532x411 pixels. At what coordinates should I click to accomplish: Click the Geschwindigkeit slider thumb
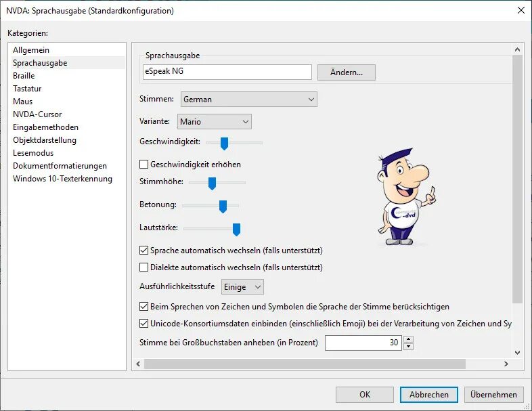pos(224,144)
